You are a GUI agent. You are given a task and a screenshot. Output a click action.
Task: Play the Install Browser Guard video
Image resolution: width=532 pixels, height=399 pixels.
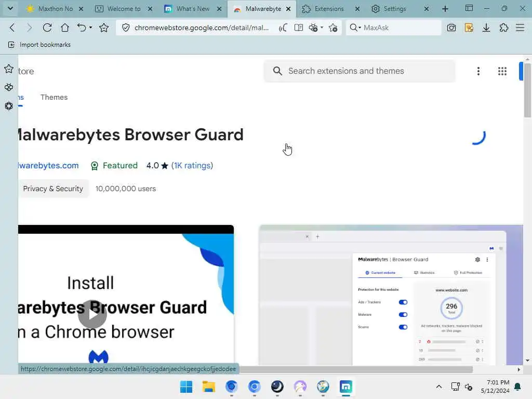(x=92, y=314)
